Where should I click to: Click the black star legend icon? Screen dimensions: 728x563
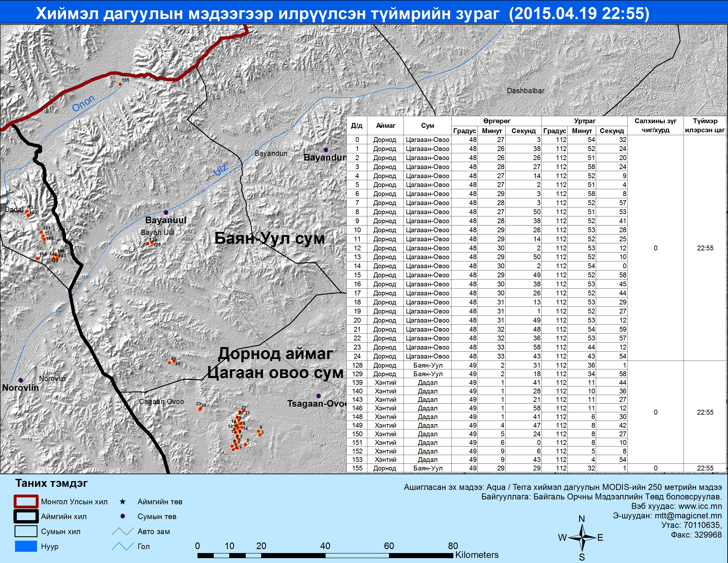123,502
